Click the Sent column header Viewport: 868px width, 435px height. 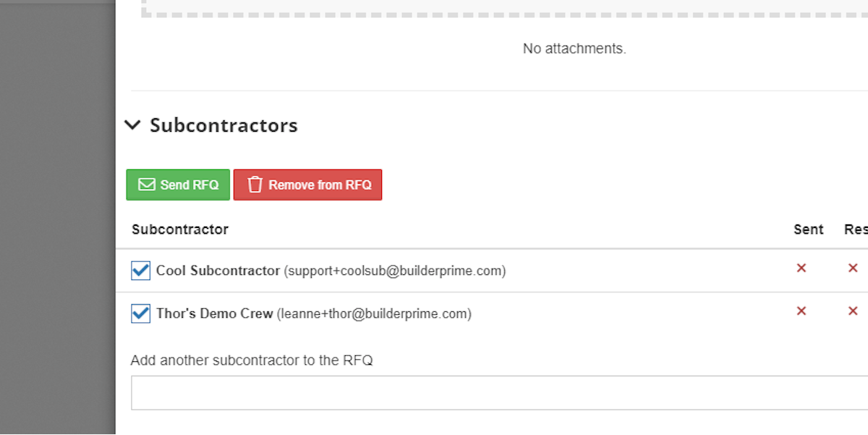808,229
